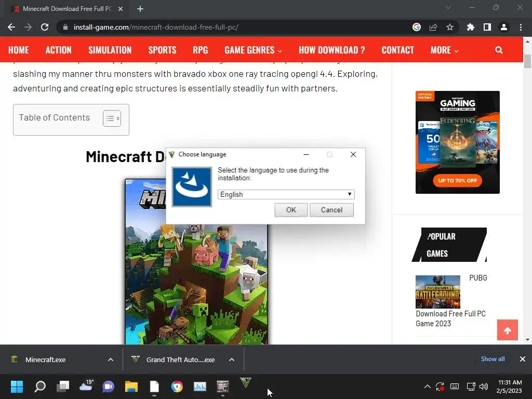Open the Action category
Viewport: 532px width, 399px height.
pos(59,50)
